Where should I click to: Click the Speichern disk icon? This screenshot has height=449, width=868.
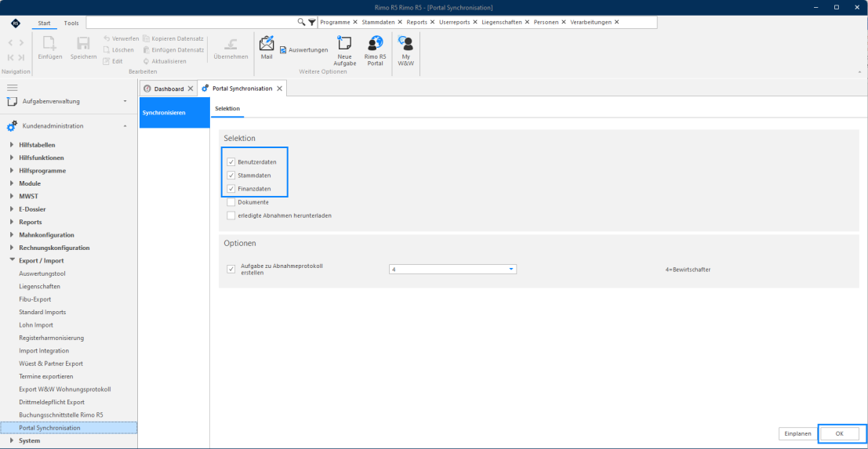click(x=83, y=44)
